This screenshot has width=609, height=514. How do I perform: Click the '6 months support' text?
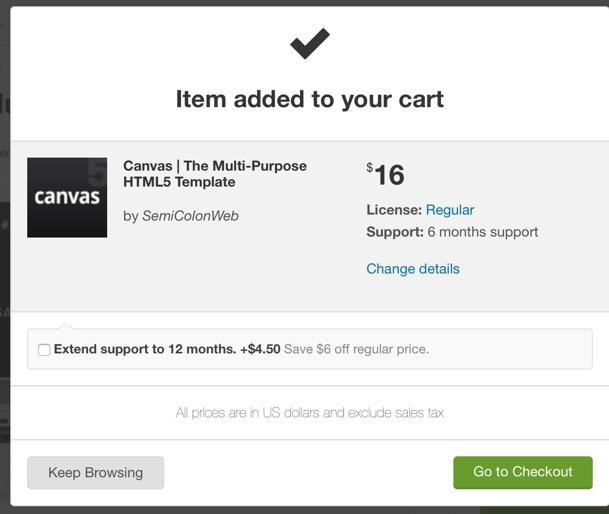click(x=483, y=232)
